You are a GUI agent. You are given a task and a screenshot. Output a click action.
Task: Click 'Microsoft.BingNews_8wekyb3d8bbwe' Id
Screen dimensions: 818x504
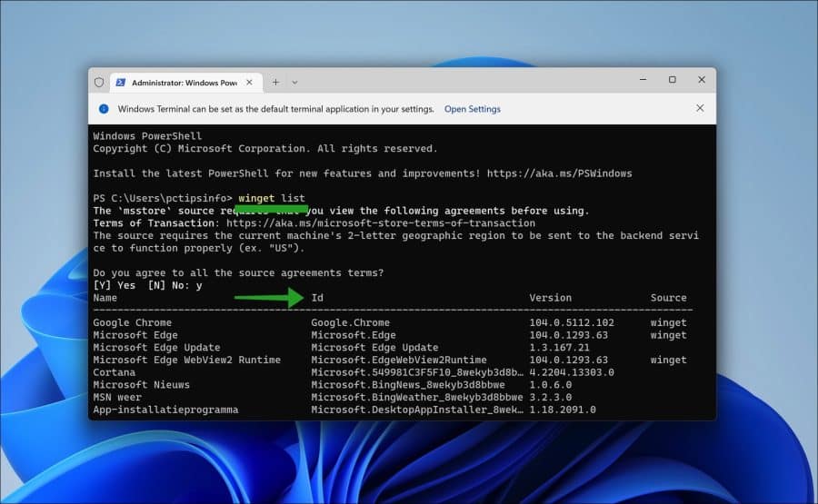[408, 385]
